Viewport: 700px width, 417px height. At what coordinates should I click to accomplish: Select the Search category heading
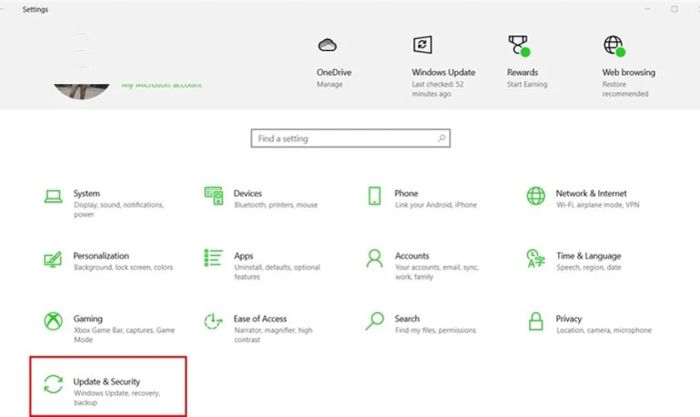(x=407, y=319)
